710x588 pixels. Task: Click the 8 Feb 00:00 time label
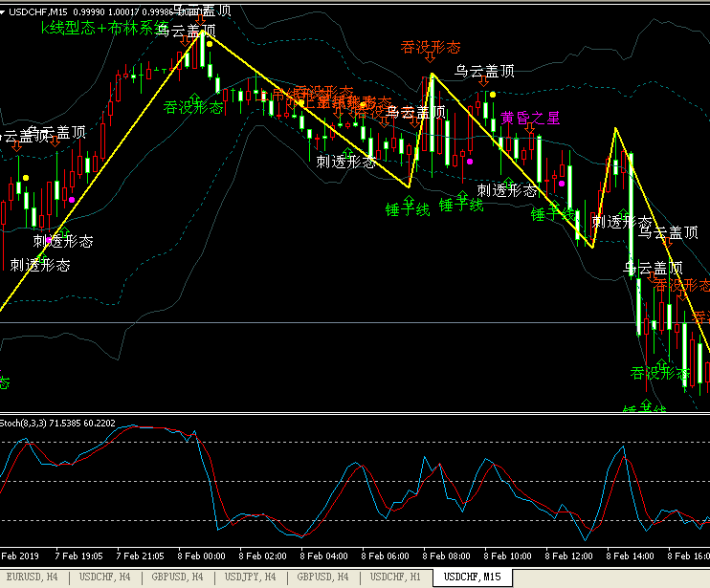[x=201, y=555]
